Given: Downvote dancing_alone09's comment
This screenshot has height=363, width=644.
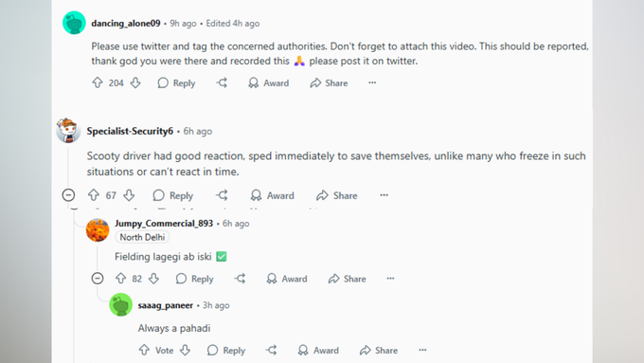Looking at the screenshot, I should point(135,82).
